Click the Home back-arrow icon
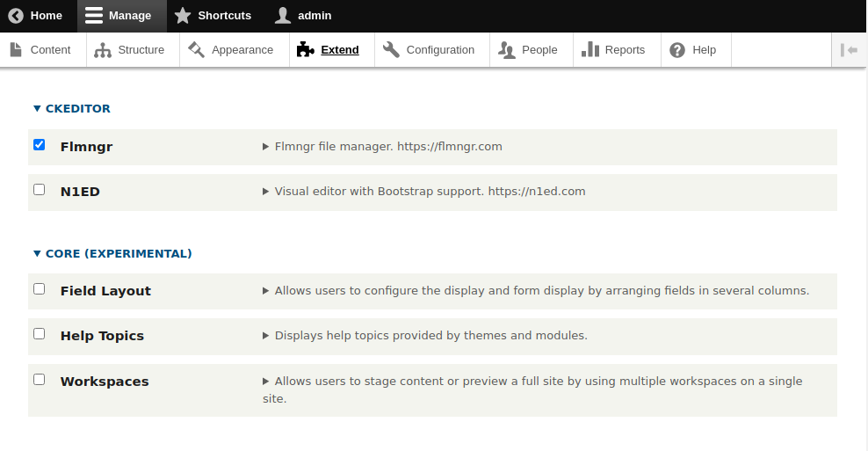This screenshot has height=451, width=868. point(16,16)
